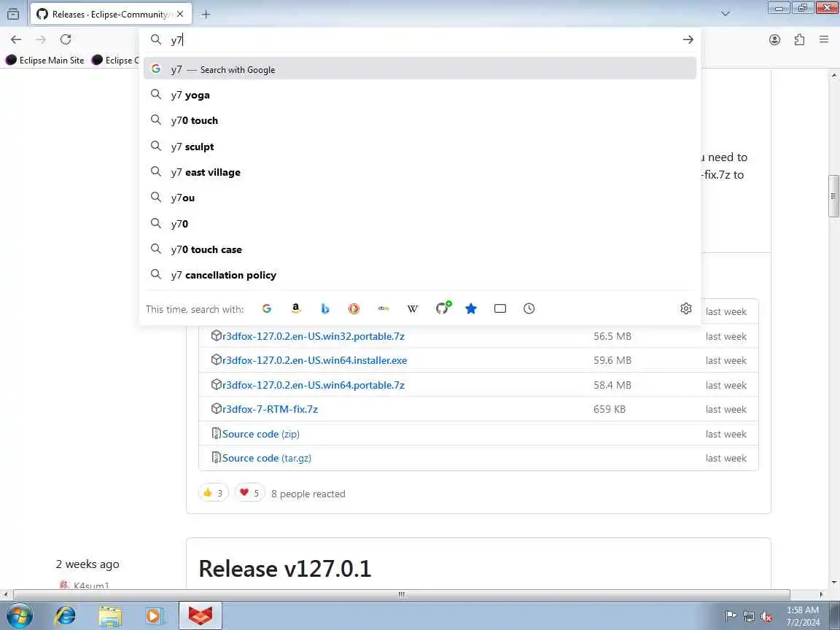Click the thumbs up reaction button
Viewport: 840px width, 630px height.
point(213,493)
